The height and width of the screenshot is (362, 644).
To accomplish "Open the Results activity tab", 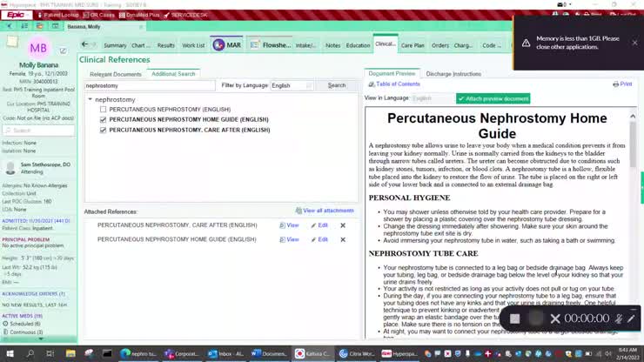I will pos(166,45).
